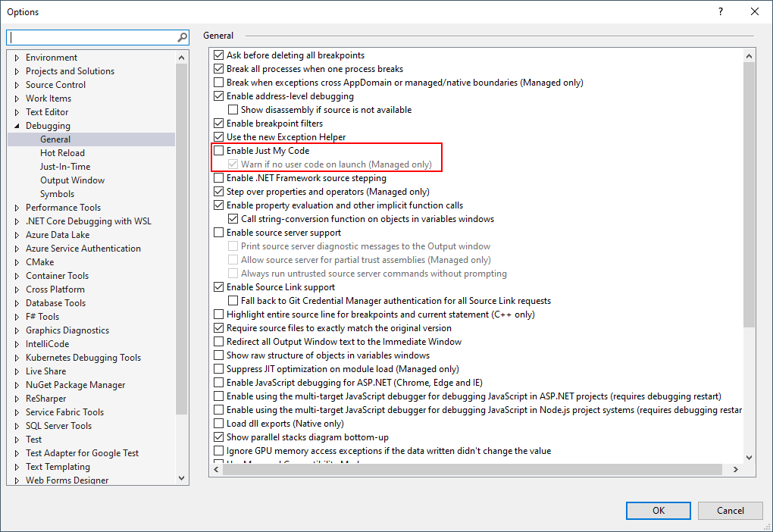This screenshot has height=532, width=773.
Task: Open the Just-In-Time settings page
Action: [65, 167]
